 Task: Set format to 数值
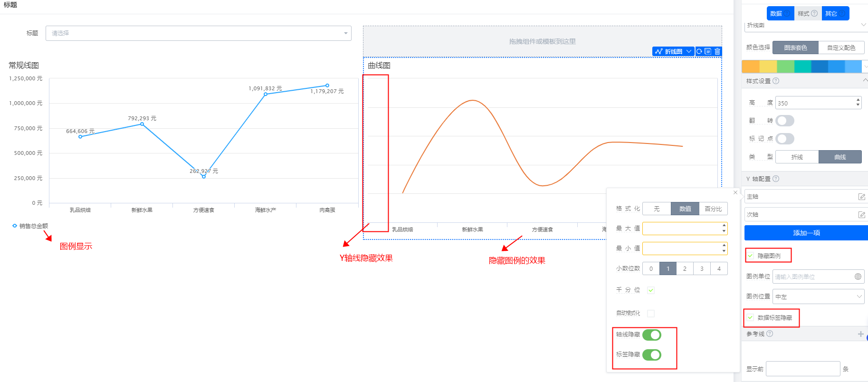[685, 209]
